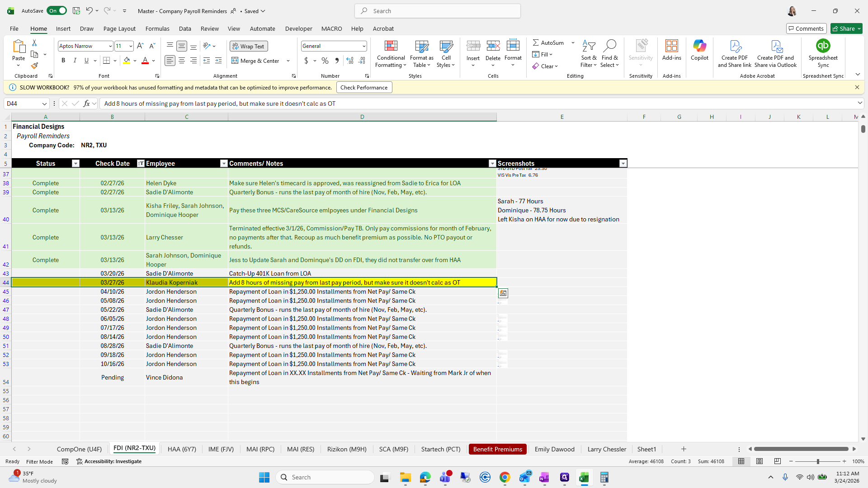The height and width of the screenshot is (488, 868).
Task: Switch to the Benefit Premiums sheet tab
Action: (497, 449)
